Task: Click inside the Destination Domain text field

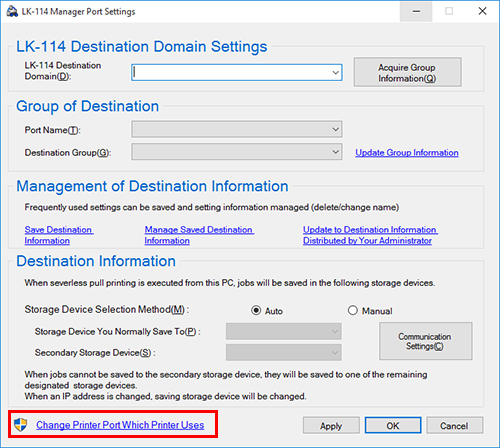Action: (230, 72)
